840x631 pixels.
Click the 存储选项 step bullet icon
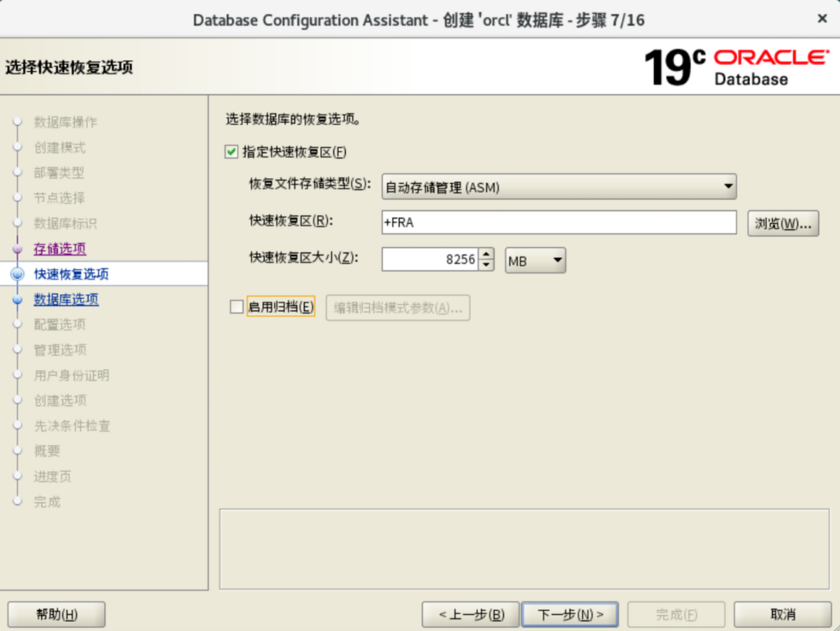(17, 249)
